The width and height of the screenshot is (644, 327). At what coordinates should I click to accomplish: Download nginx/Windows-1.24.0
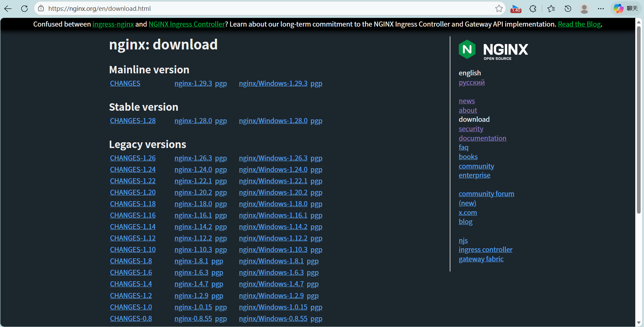tap(273, 170)
